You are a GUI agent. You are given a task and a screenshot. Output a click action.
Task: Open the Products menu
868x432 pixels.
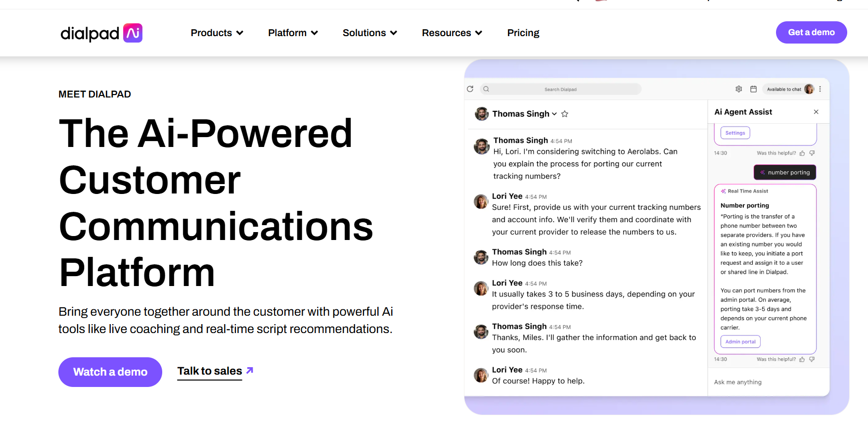217,33
